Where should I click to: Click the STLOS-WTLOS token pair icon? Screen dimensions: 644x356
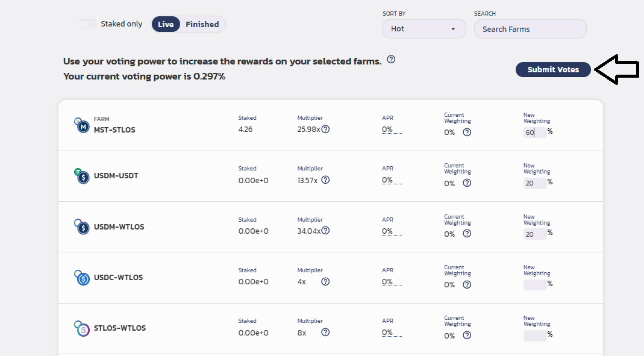[81, 328]
